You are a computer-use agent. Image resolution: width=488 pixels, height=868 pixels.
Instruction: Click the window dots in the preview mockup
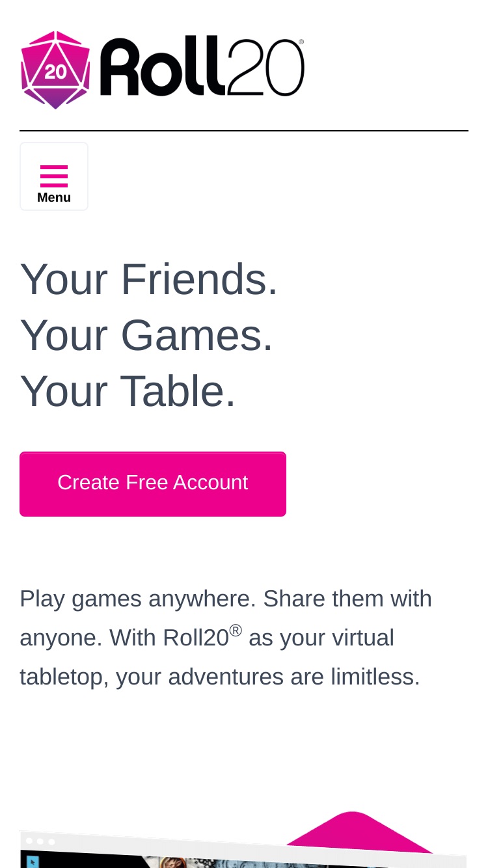click(40, 841)
